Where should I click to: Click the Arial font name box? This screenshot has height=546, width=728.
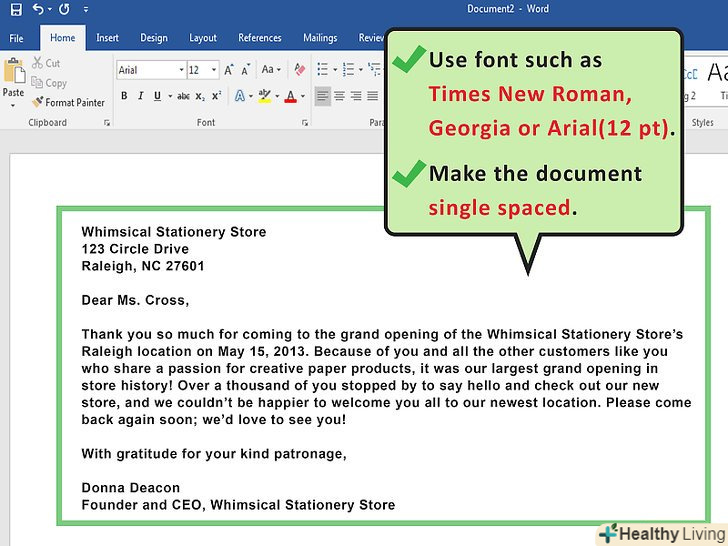point(147,70)
